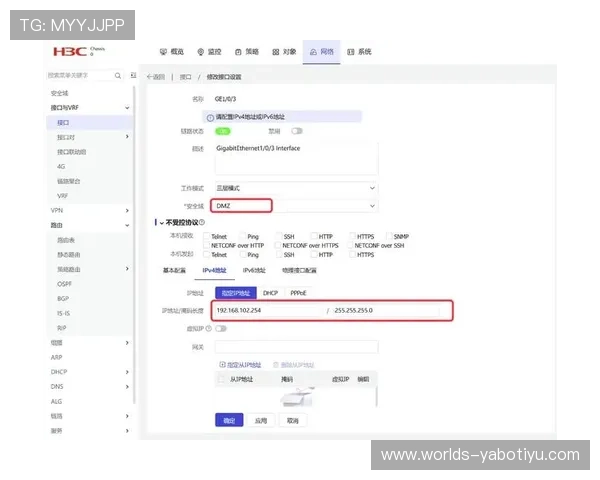Check NETCONF over HTTPS checkbox
This screenshot has width=600, height=480.
pos(279,245)
